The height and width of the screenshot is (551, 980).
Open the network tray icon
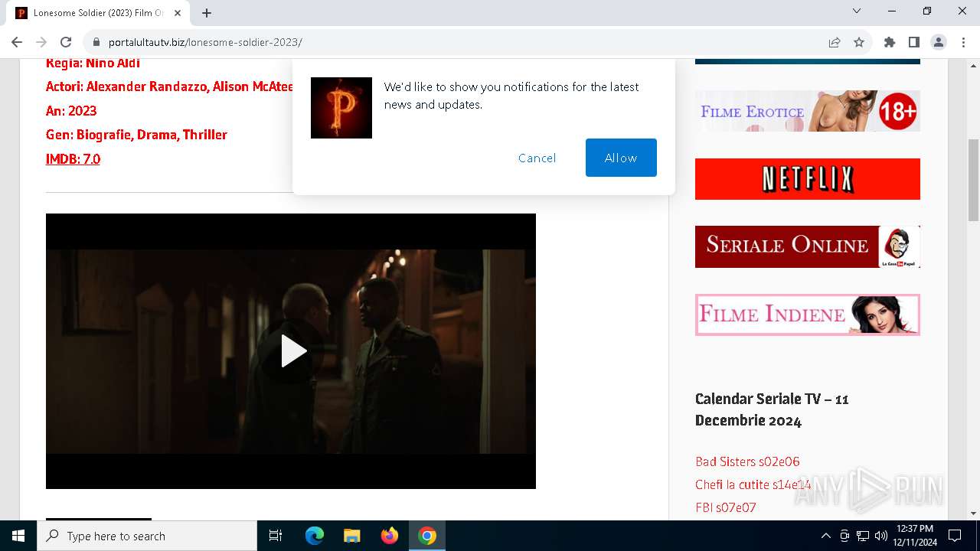click(863, 536)
